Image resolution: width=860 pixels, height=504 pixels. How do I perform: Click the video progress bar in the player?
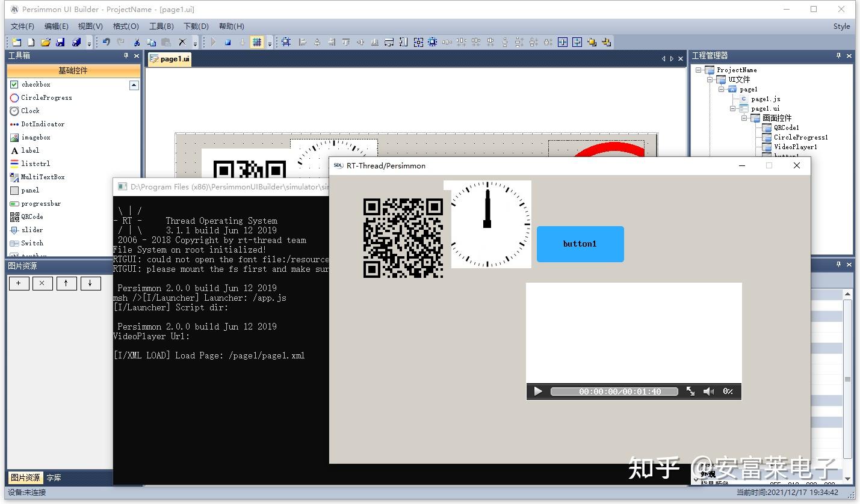(x=614, y=391)
